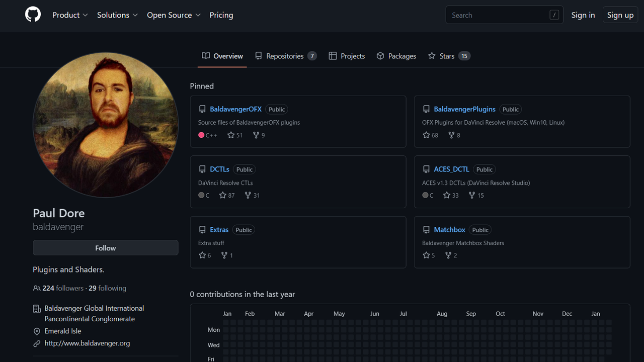The image size is (644, 362).
Task: View stargazers of BaldavengerPlugins (68 stars)
Action: click(x=430, y=135)
